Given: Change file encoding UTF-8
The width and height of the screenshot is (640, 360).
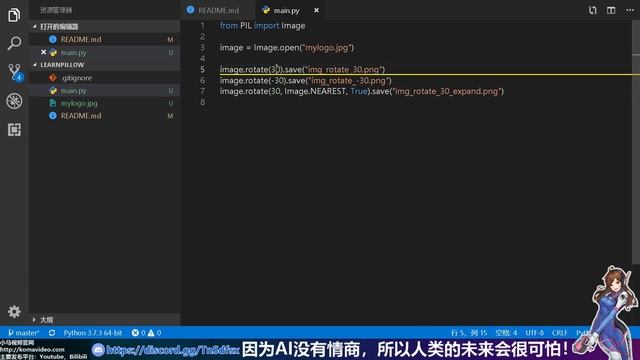Looking at the screenshot, I should [x=534, y=333].
